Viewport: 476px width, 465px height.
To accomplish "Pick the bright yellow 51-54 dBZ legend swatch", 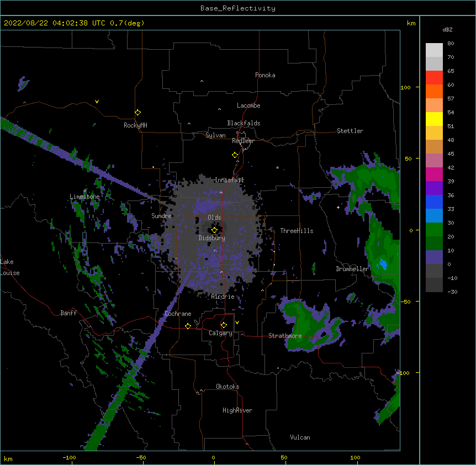I will coord(434,119).
